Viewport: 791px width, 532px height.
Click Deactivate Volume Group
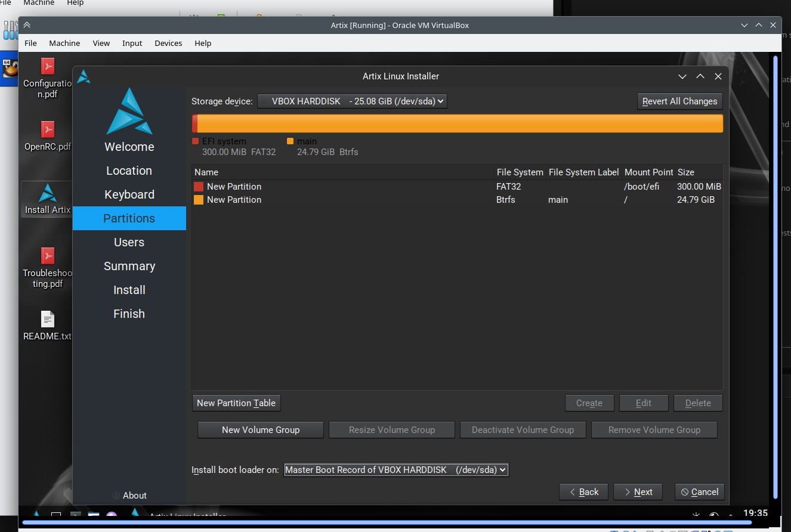[523, 430]
